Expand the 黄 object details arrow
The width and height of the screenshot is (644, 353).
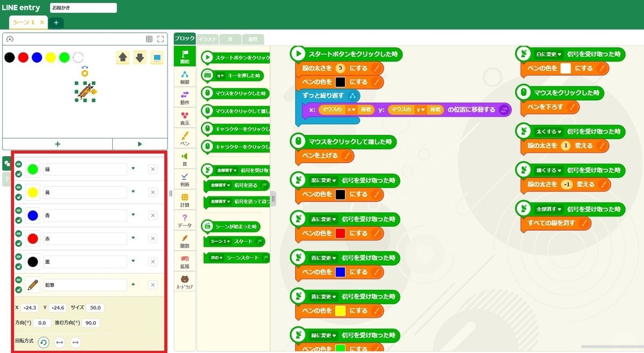(x=133, y=192)
